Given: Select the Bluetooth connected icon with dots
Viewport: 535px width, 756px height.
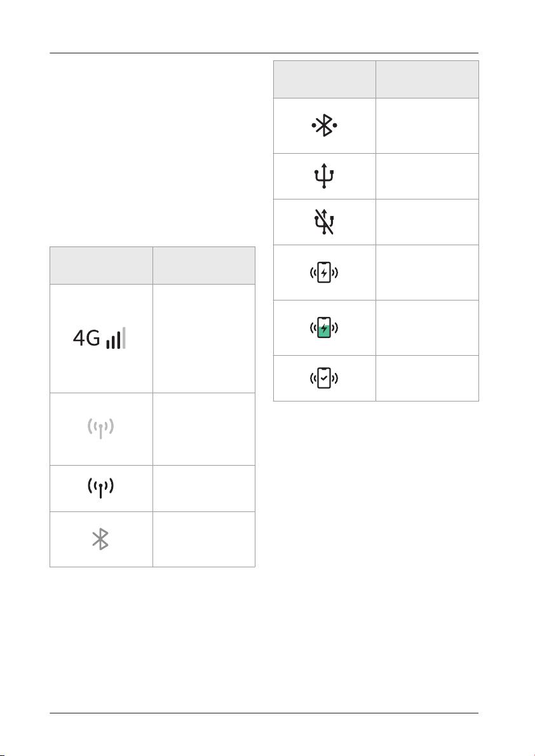Looking at the screenshot, I should (x=324, y=125).
